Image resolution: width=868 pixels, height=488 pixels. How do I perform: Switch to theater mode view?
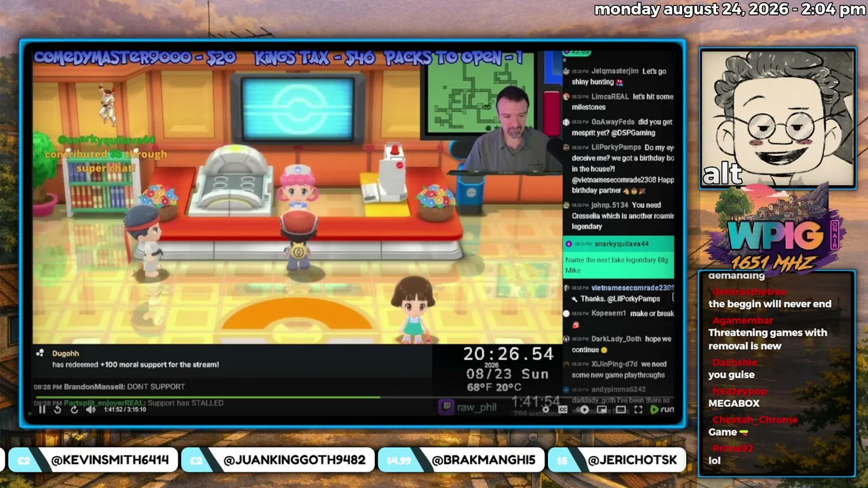click(x=620, y=409)
